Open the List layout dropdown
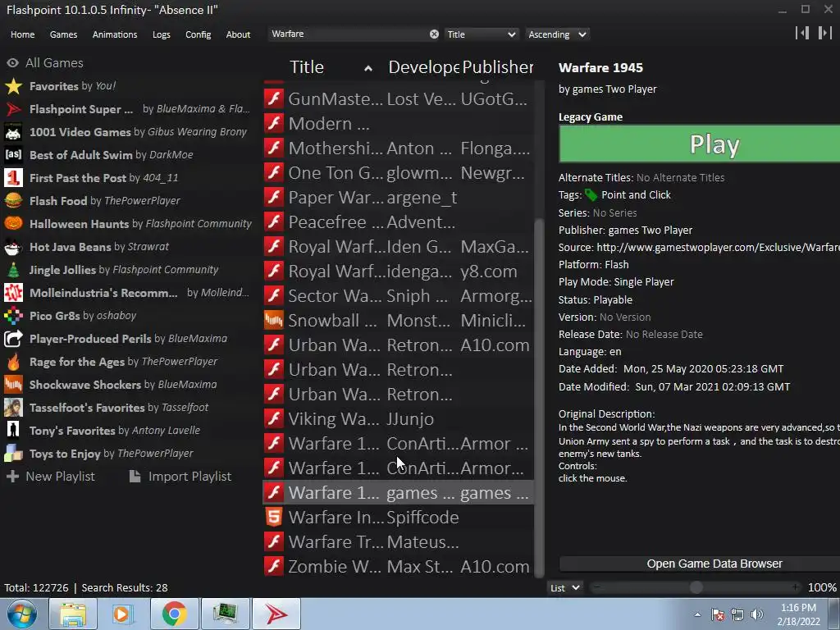840x630 pixels. click(x=565, y=587)
